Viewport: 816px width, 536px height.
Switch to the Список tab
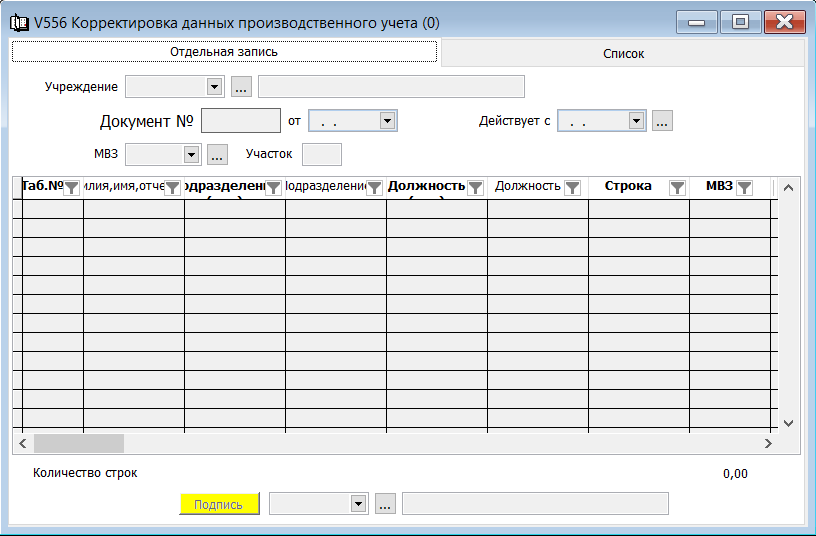(x=623, y=54)
